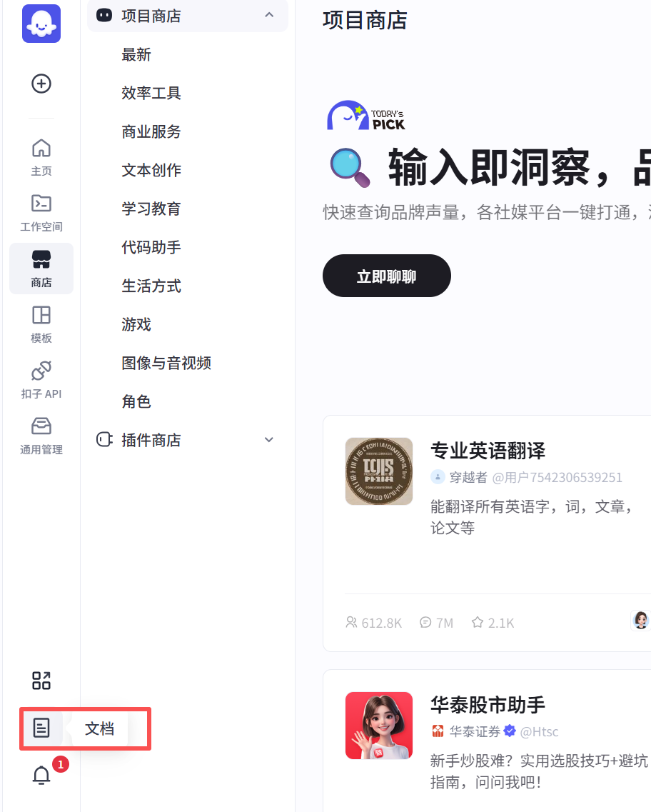Viewport: 651px width, 812px height.
Task: Collapse the 项目商店 section chevron
Action: (269, 15)
